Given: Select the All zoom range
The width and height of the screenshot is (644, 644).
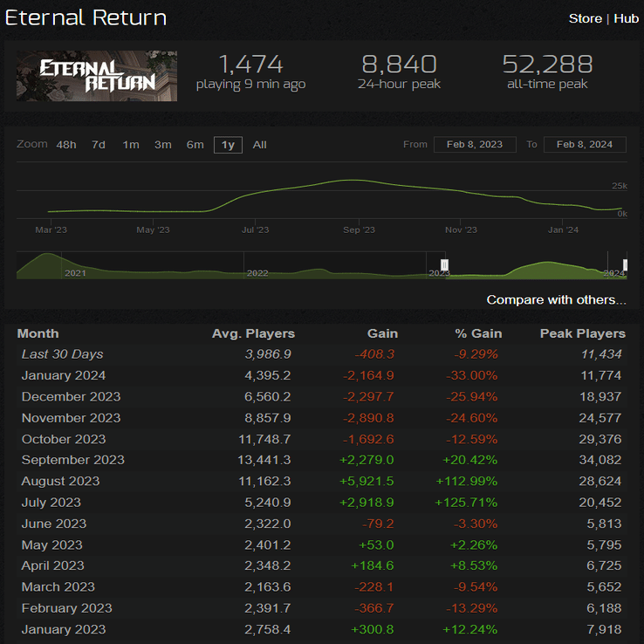Looking at the screenshot, I should (x=259, y=145).
